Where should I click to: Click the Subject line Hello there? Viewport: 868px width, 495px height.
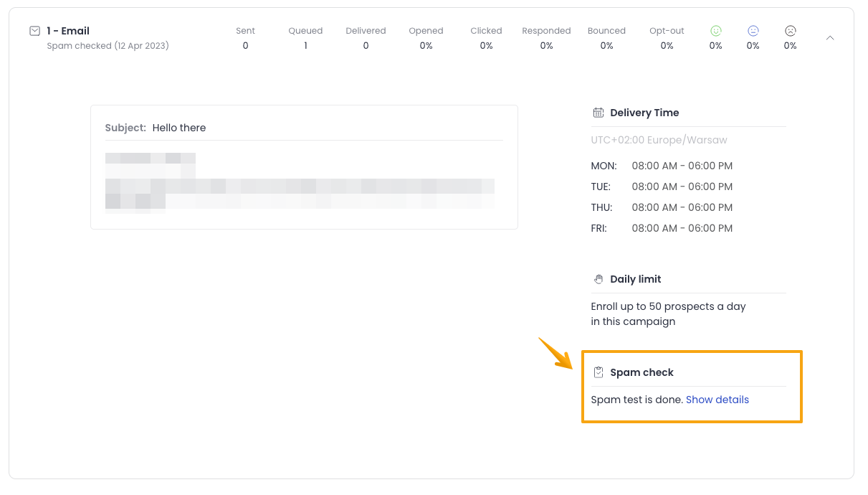[178, 128]
